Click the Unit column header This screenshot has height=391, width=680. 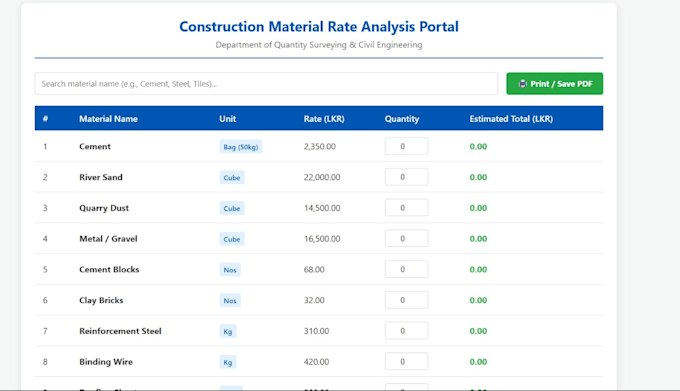coord(228,119)
